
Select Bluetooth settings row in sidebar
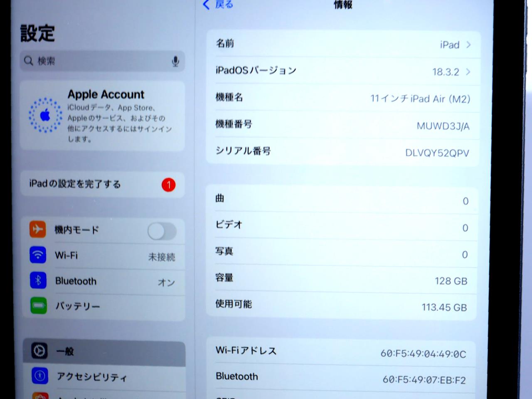coord(103,281)
